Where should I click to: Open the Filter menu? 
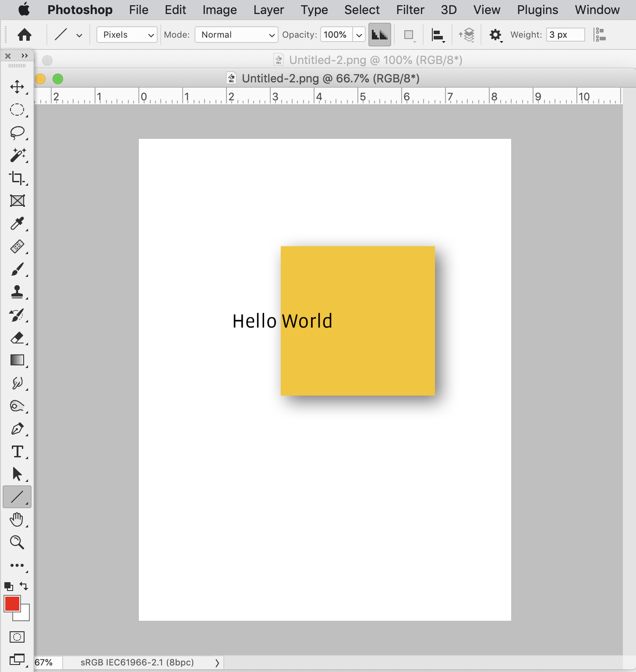(x=410, y=10)
